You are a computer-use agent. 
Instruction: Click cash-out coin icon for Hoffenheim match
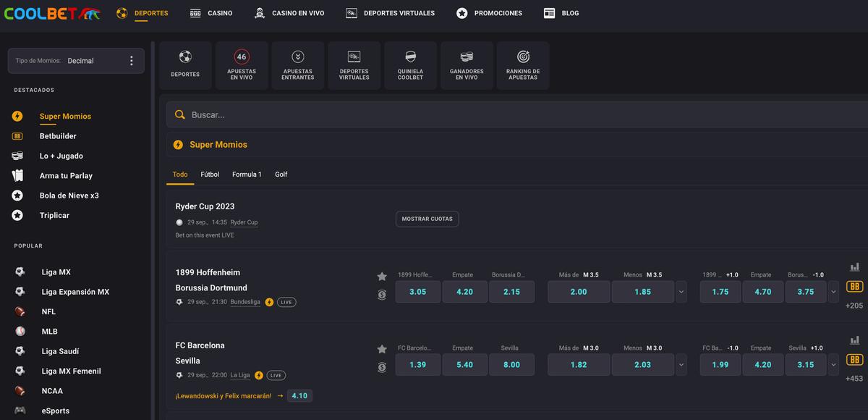(x=382, y=295)
